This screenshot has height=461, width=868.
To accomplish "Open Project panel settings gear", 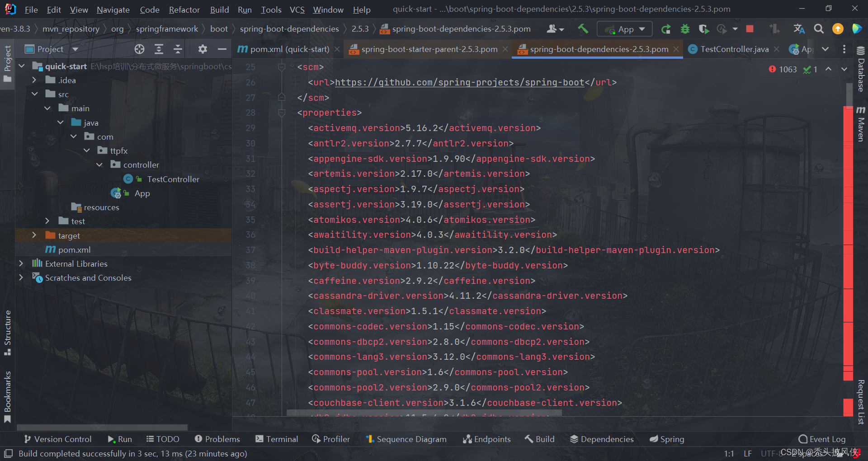I will pyautogui.click(x=203, y=49).
